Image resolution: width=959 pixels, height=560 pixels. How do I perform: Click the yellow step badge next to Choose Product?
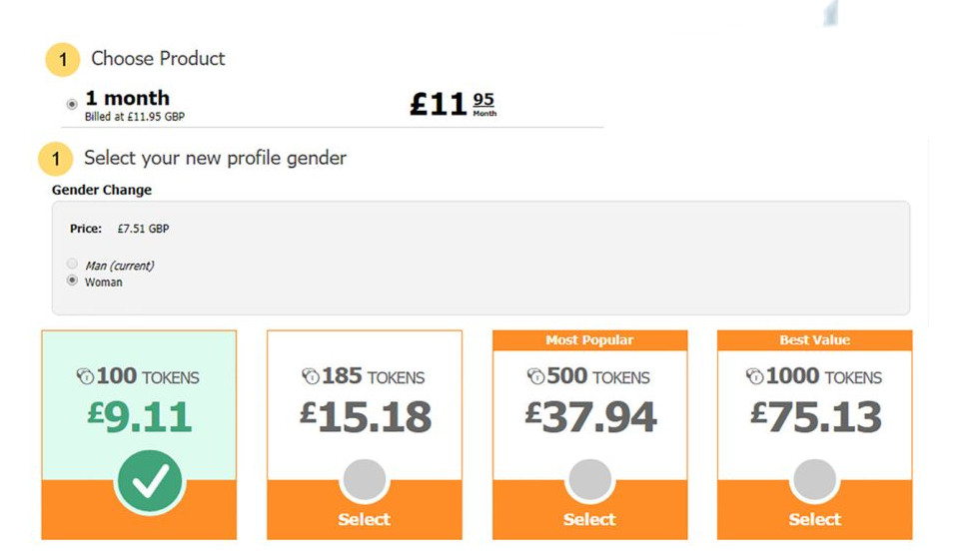pos(63,60)
